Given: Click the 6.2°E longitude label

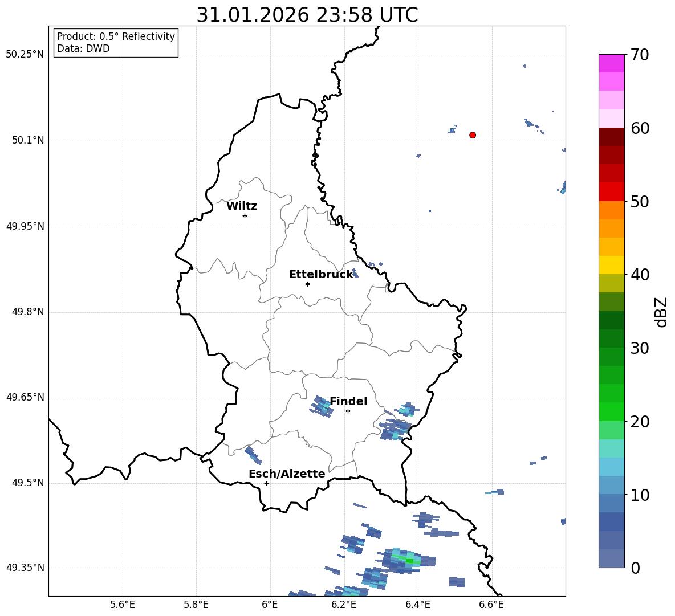Looking at the screenshot, I should point(344,605).
